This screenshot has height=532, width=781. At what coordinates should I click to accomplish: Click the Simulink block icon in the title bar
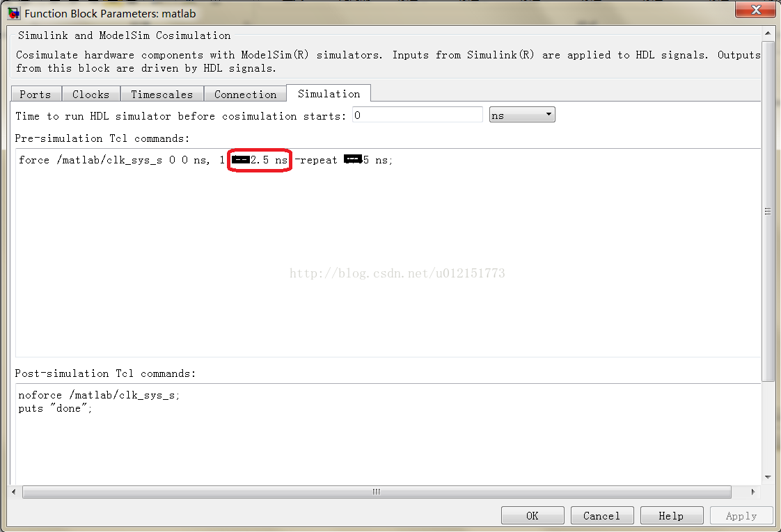15,13
